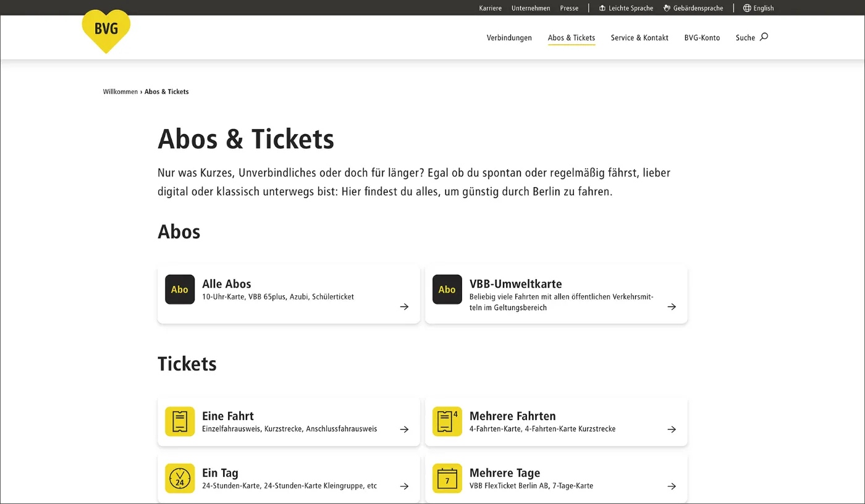
Task: Click the 'Abos & Tickets' page heading
Action: (x=246, y=139)
